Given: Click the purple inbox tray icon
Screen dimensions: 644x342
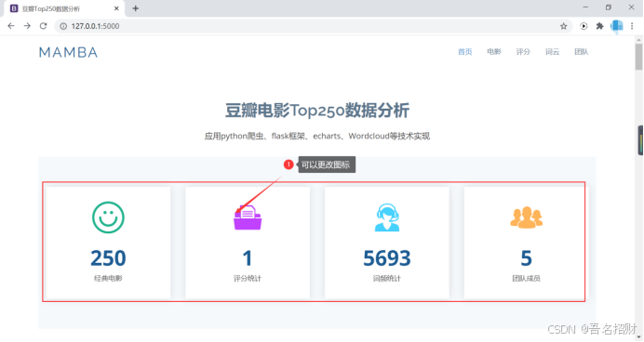Looking at the screenshot, I should pos(248,217).
